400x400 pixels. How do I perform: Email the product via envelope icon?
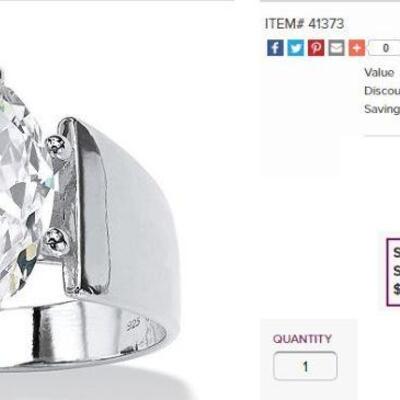point(336,48)
